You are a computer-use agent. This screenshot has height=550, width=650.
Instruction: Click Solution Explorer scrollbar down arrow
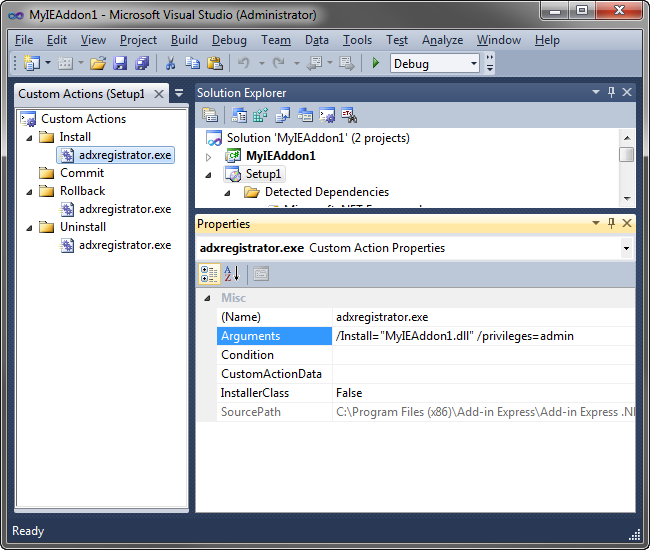click(627, 199)
